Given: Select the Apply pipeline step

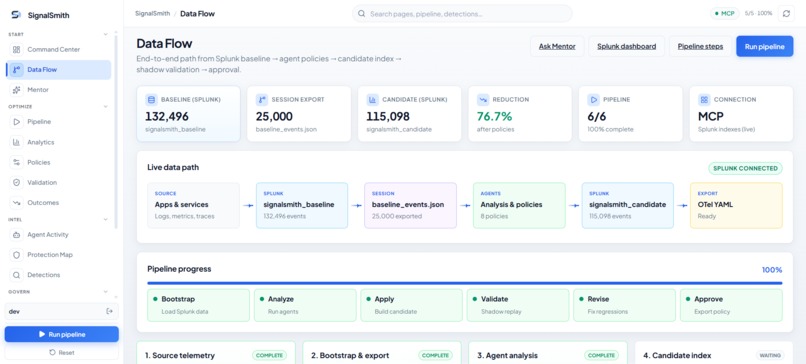Looking at the screenshot, I should coord(411,305).
